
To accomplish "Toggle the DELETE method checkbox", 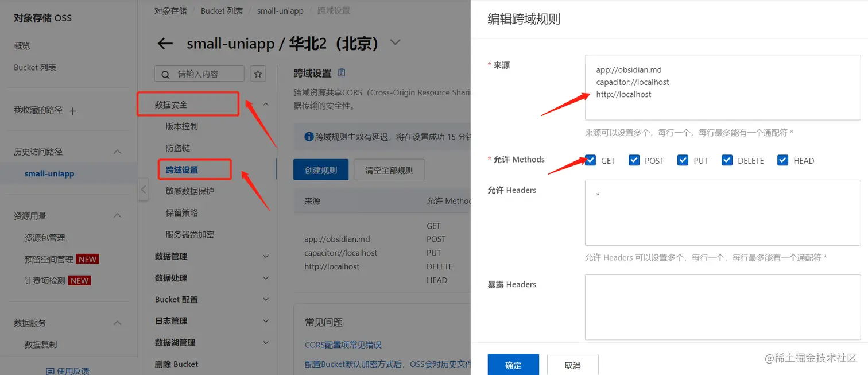I will click(x=727, y=160).
